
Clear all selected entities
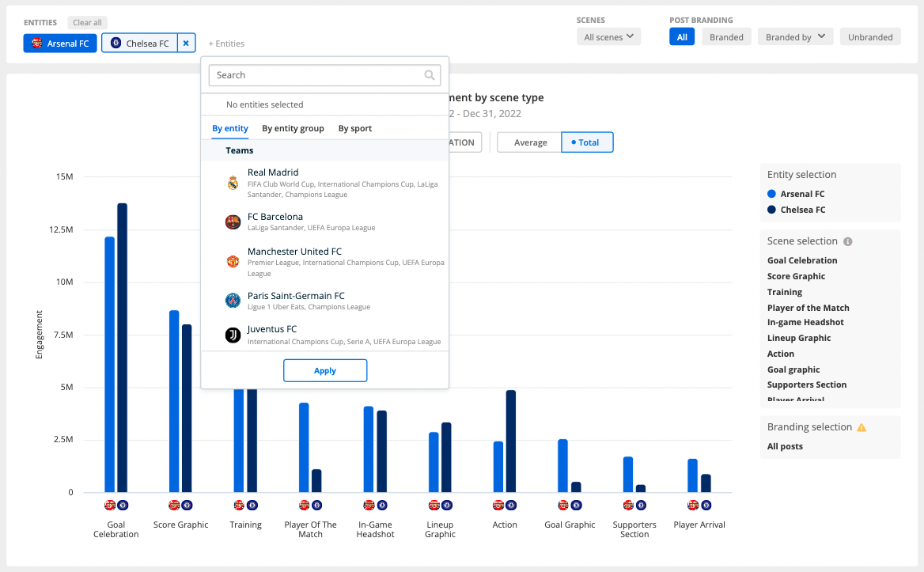[87, 22]
